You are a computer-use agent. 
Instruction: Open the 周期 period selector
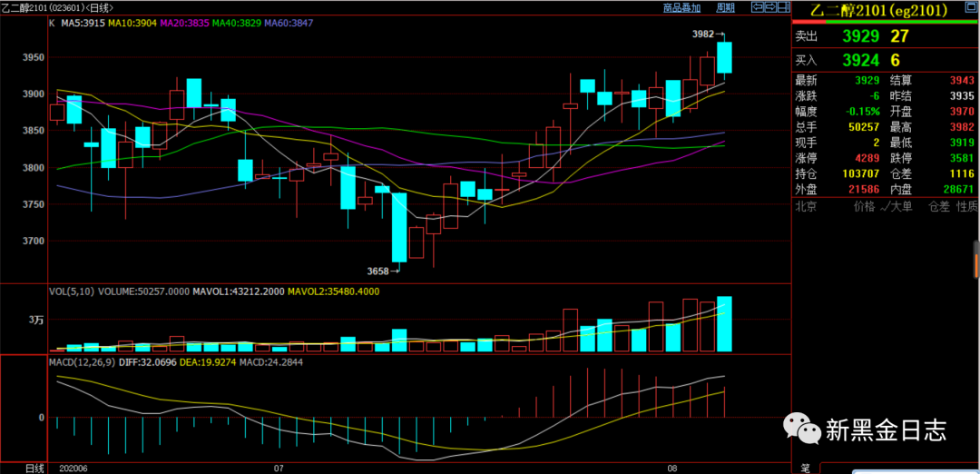click(725, 7)
